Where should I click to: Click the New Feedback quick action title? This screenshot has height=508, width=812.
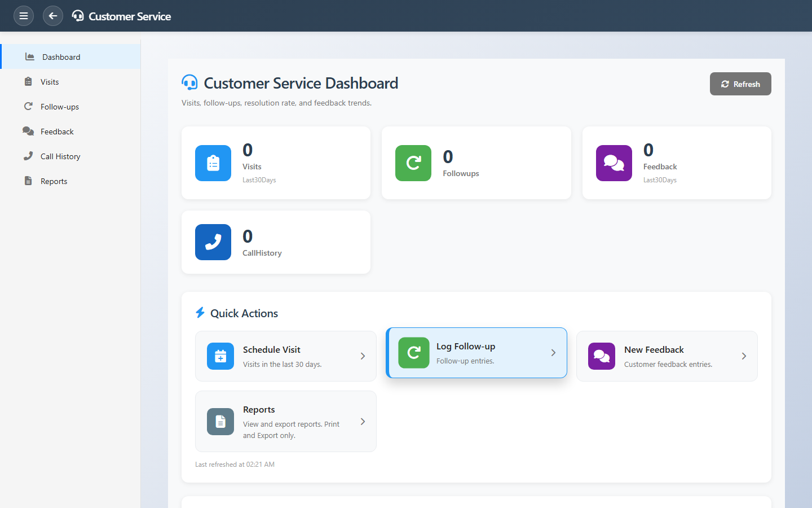654,350
